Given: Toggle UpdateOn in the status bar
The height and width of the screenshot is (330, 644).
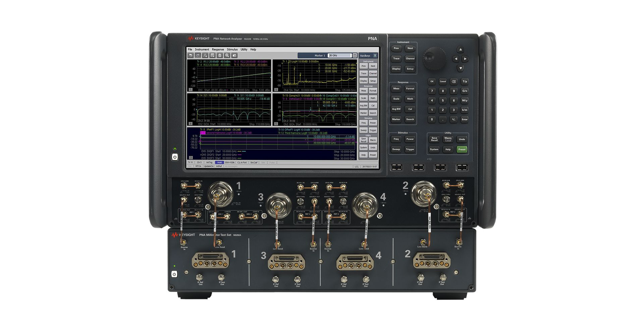Looking at the screenshot, I should point(209,166).
